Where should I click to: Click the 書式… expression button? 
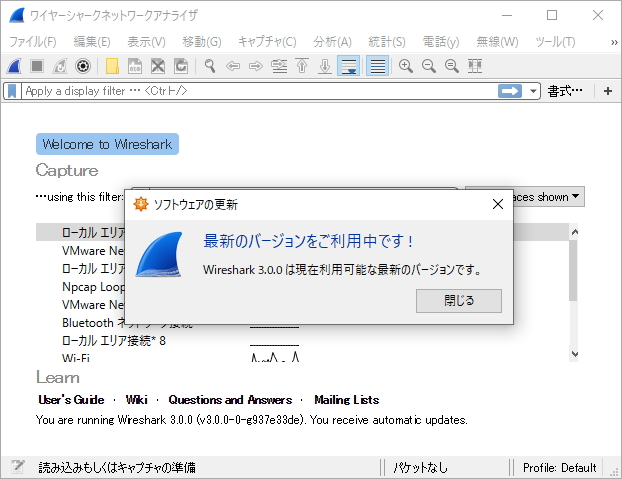(565, 91)
